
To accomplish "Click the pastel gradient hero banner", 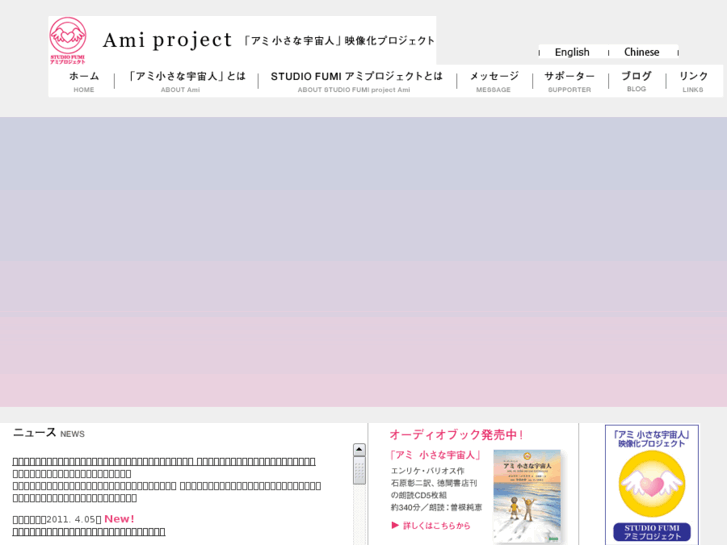I will coord(364,262).
